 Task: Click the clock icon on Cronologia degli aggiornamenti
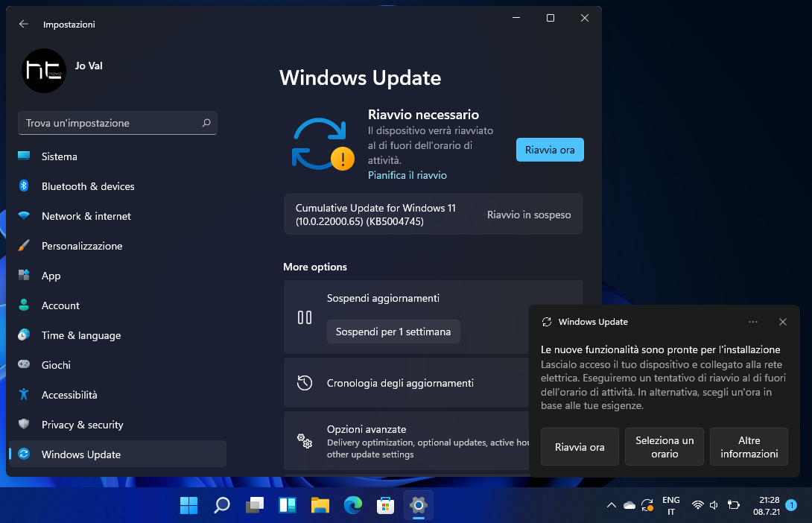click(305, 382)
